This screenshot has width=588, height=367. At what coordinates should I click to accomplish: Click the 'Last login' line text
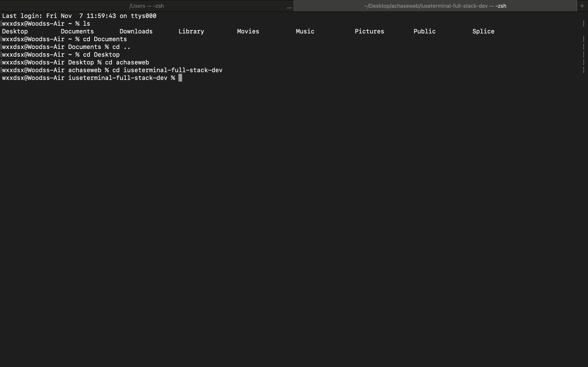(x=79, y=16)
